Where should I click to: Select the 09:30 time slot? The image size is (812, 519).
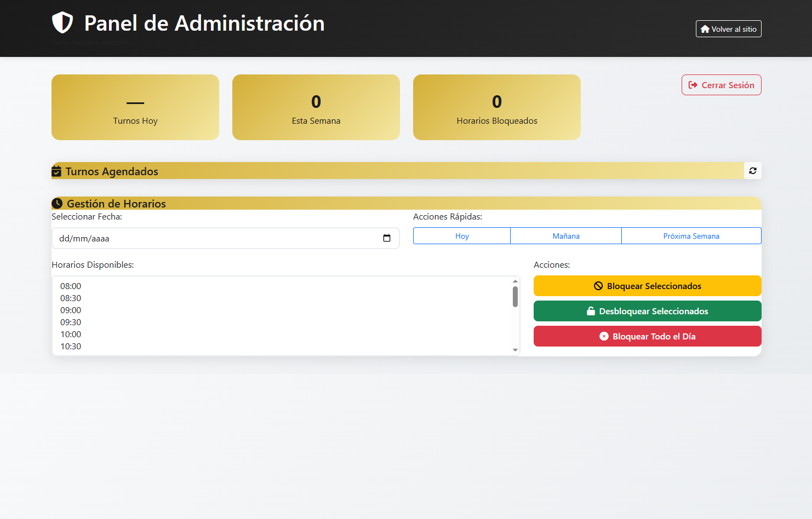[71, 322]
